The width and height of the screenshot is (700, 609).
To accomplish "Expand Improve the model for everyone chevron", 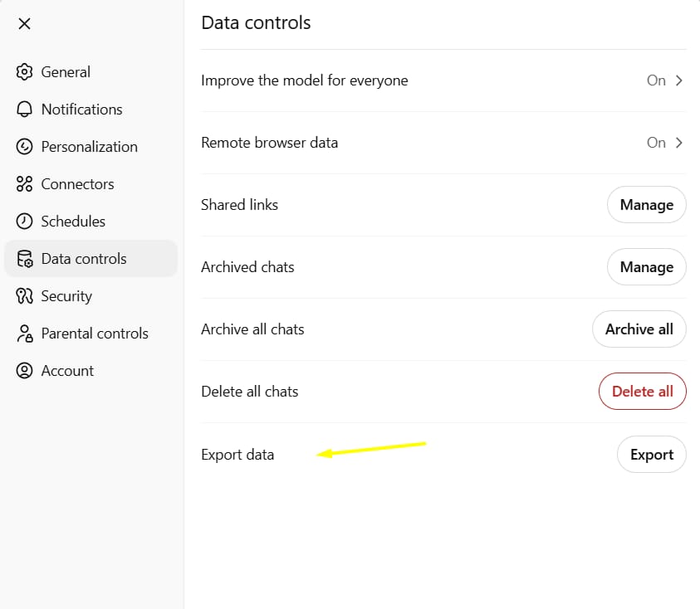I will pos(679,80).
